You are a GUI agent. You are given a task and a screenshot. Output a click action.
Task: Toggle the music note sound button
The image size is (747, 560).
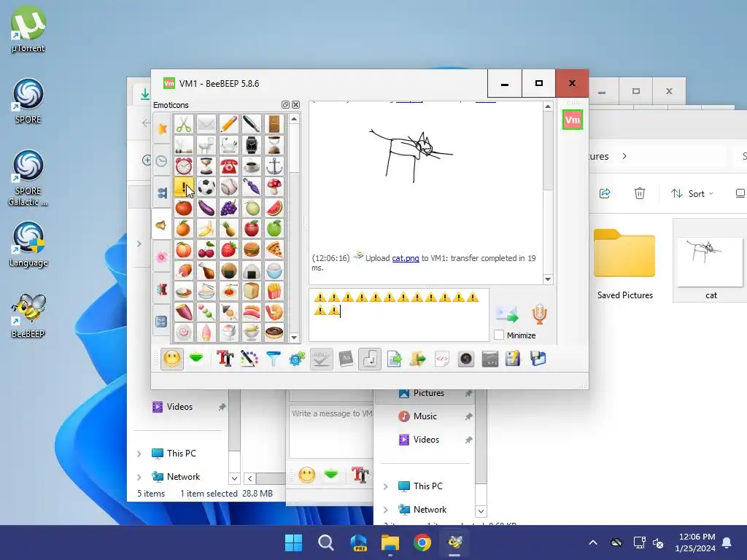click(370, 359)
